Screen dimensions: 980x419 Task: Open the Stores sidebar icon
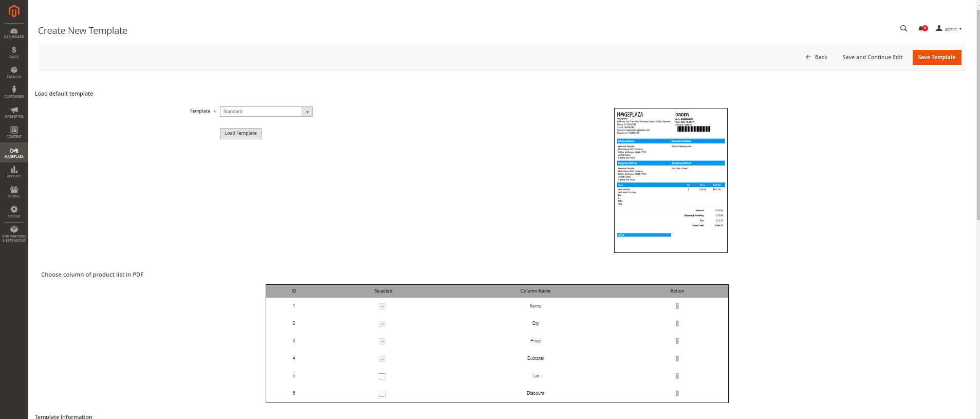click(14, 192)
